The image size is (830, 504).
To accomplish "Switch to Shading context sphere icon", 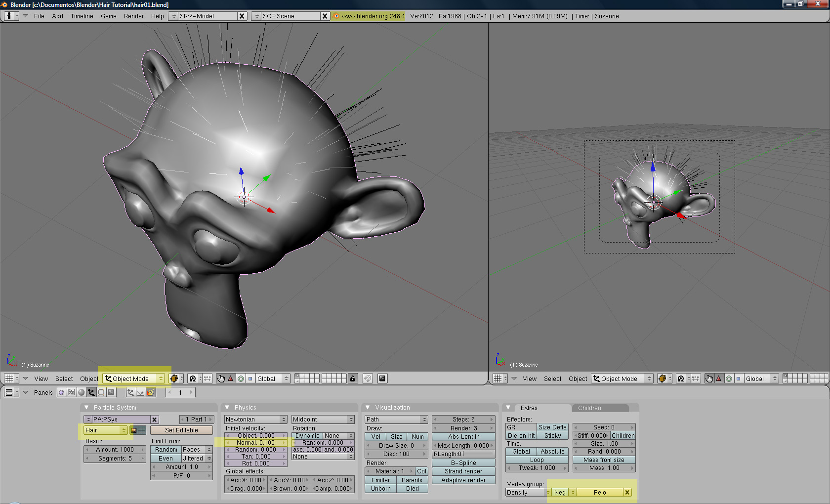I will [x=81, y=392].
